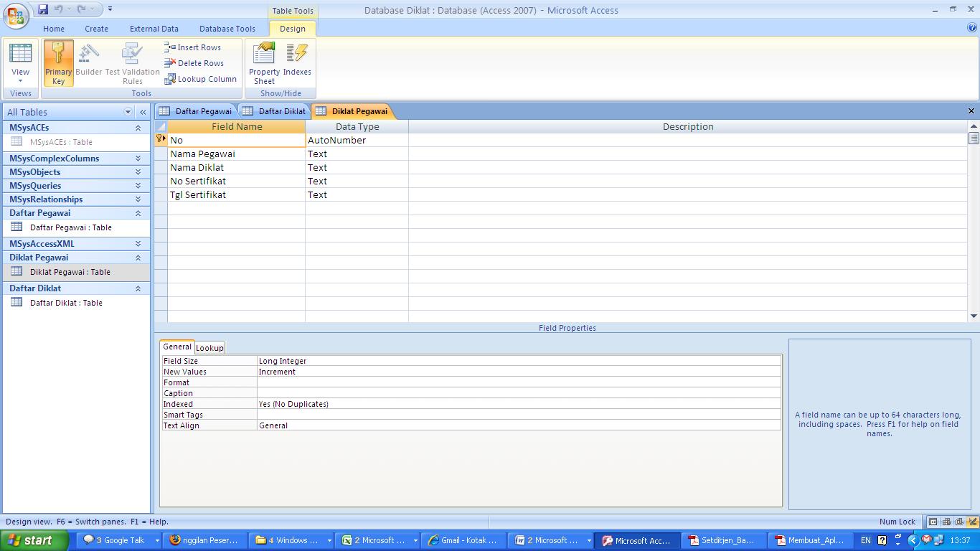Collapse the Daftar Diklat group

(138, 288)
